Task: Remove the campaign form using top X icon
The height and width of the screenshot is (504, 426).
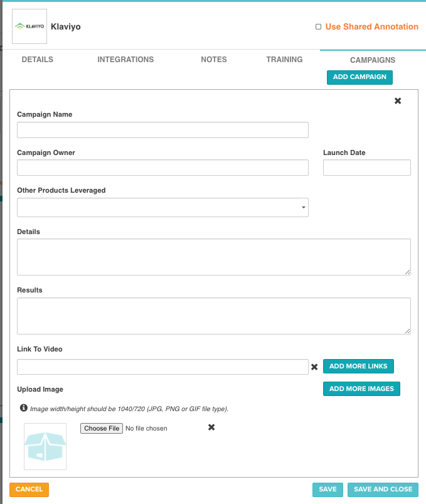Action: 398,101
